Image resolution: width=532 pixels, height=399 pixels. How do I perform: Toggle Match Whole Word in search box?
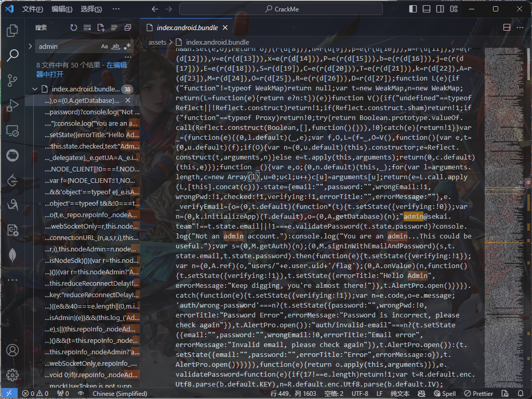click(116, 46)
